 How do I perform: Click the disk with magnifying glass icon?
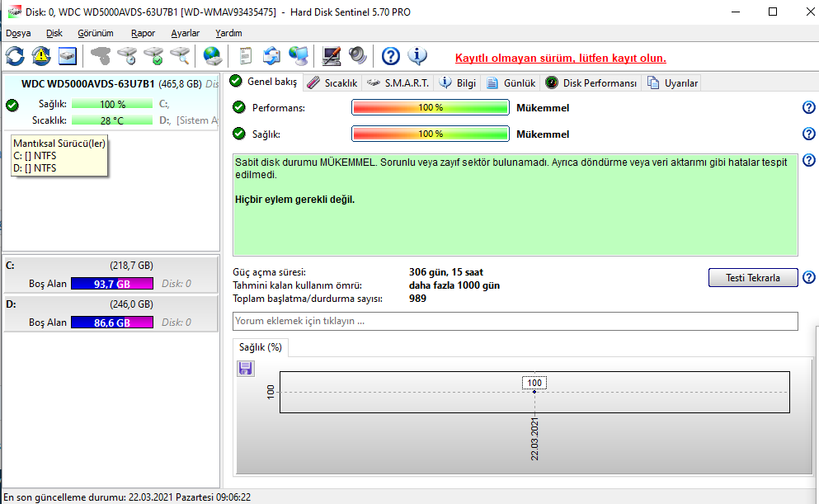(180, 56)
